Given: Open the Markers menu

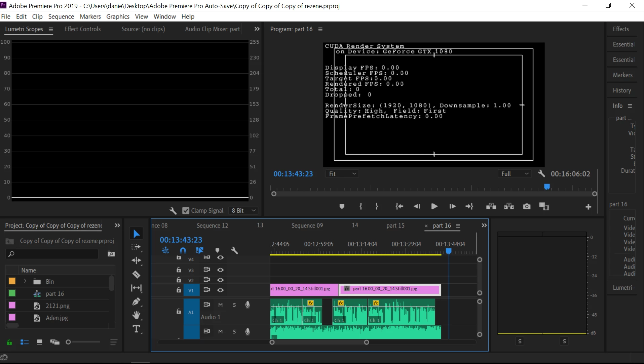Looking at the screenshot, I should click(90, 16).
